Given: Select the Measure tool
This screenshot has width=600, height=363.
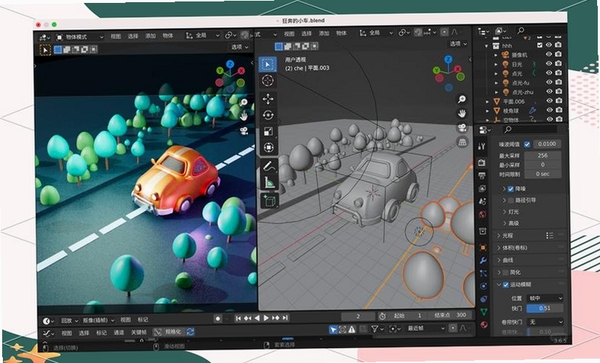Looking at the screenshot, I should [269, 182].
